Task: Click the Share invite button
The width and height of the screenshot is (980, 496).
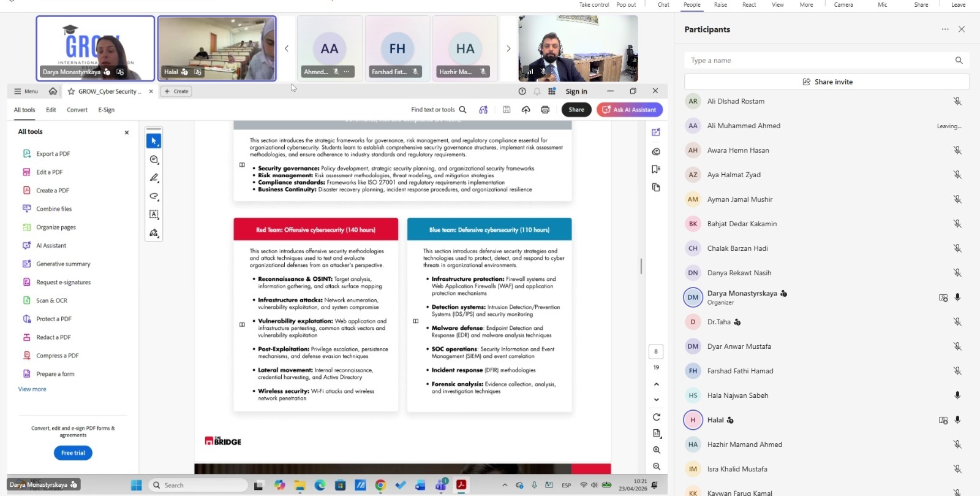Action: pos(826,82)
